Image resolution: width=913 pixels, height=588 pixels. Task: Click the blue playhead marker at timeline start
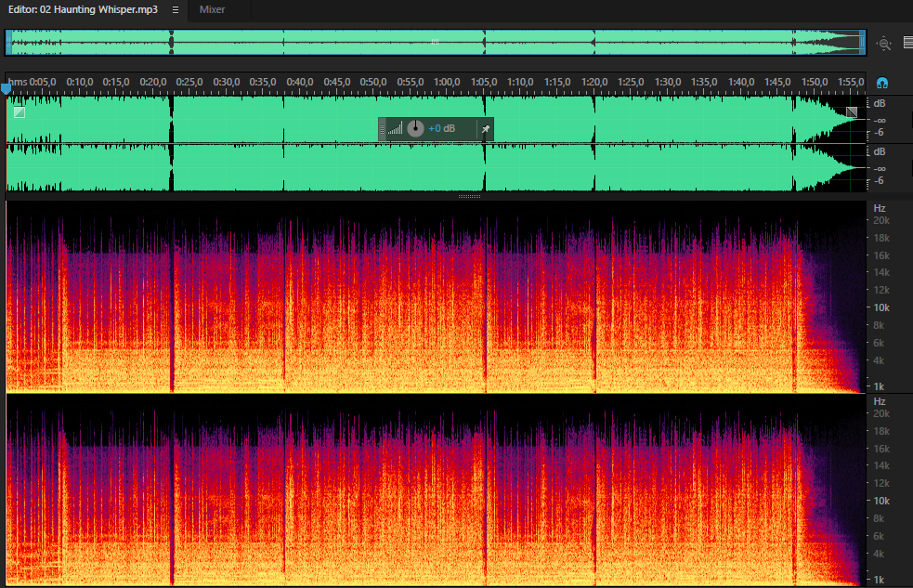click(6, 89)
